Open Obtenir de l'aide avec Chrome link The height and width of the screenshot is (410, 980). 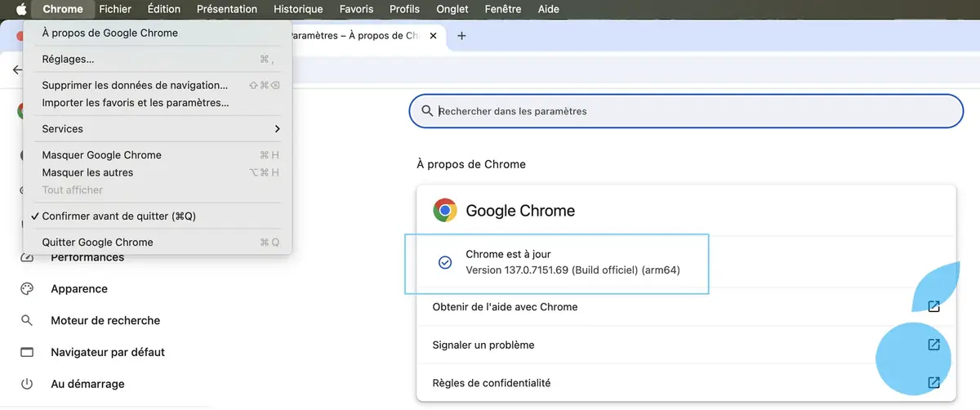tap(686, 307)
